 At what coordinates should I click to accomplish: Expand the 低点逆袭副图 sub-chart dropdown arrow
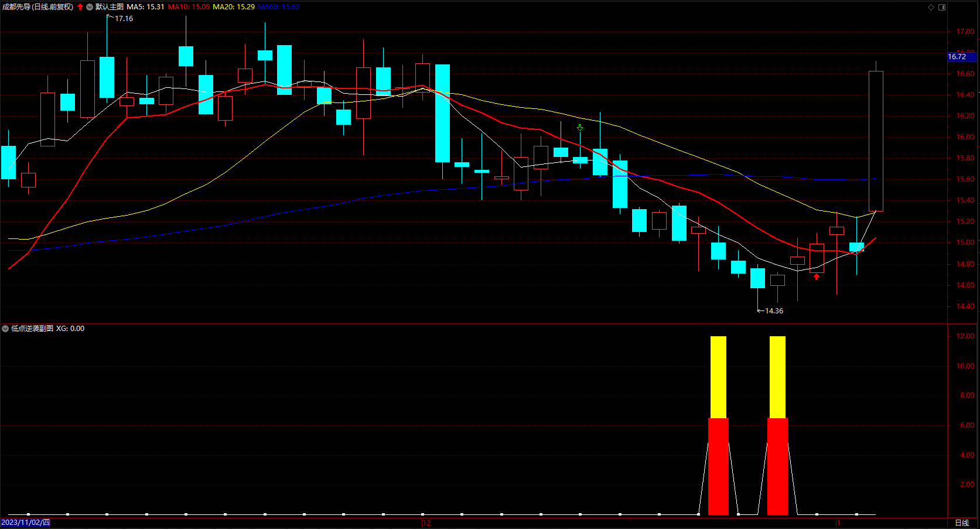click(x=5, y=329)
